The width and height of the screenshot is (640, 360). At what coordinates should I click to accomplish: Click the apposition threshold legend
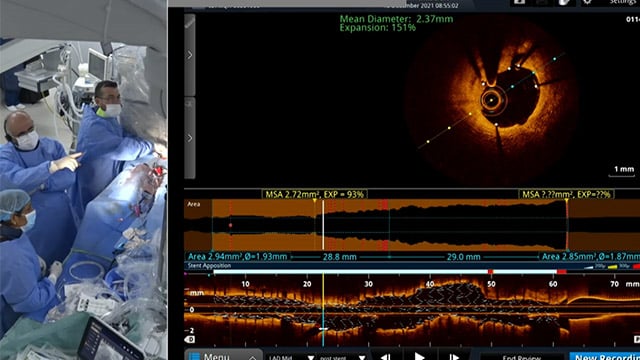tap(611, 266)
